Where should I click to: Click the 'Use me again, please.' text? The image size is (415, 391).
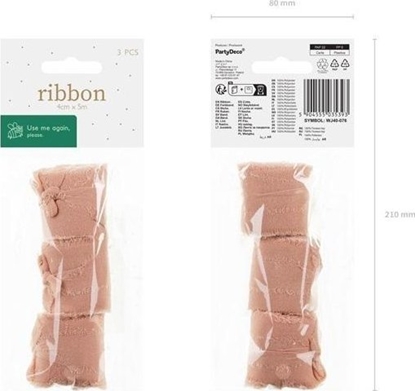(x=48, y=131)
